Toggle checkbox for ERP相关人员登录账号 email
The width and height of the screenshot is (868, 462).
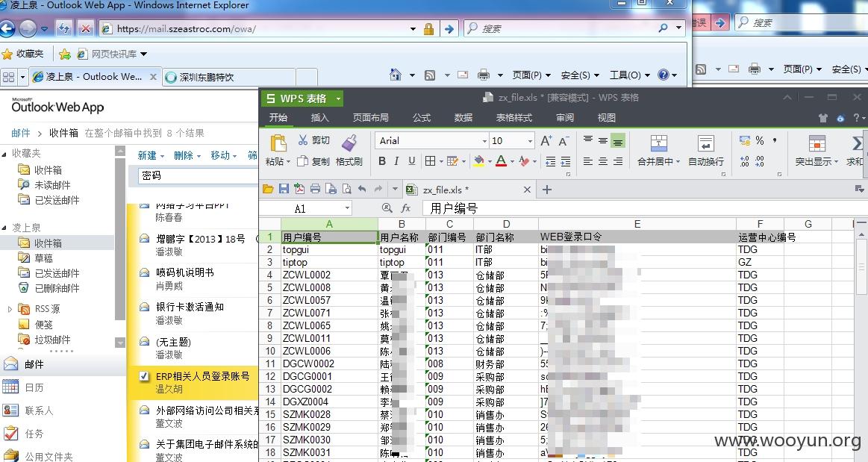click(144, 376)
